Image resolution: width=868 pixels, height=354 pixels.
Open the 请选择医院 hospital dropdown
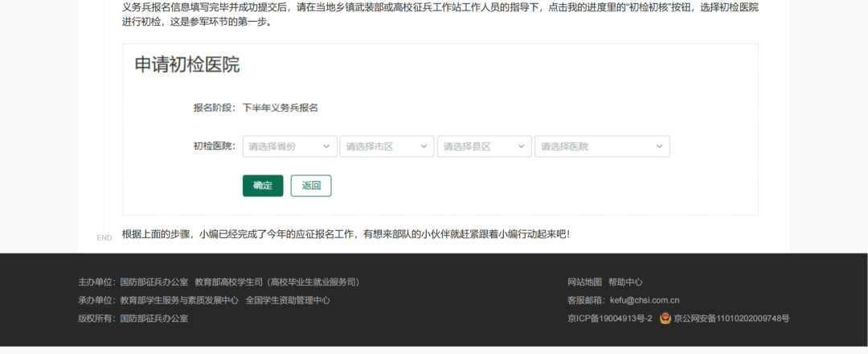(x=602, y=146)
